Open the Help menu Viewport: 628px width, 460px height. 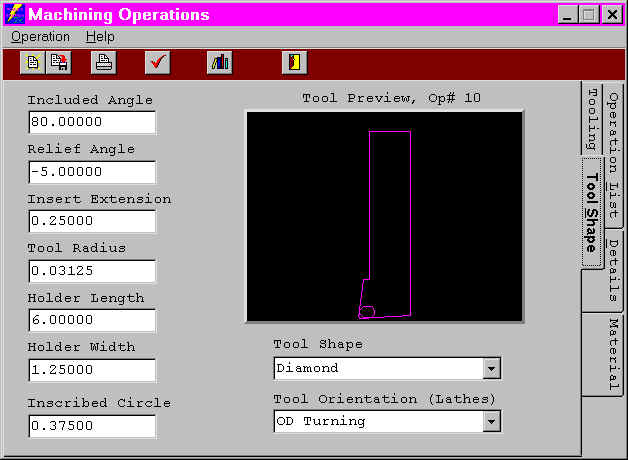click(100, 37)
